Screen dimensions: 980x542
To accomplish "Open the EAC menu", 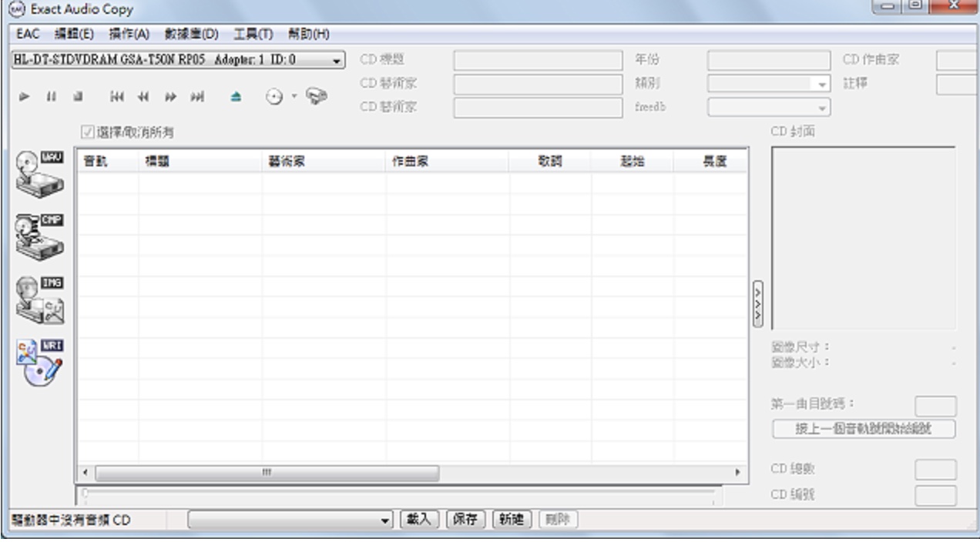I will click(x=28, y=34).
